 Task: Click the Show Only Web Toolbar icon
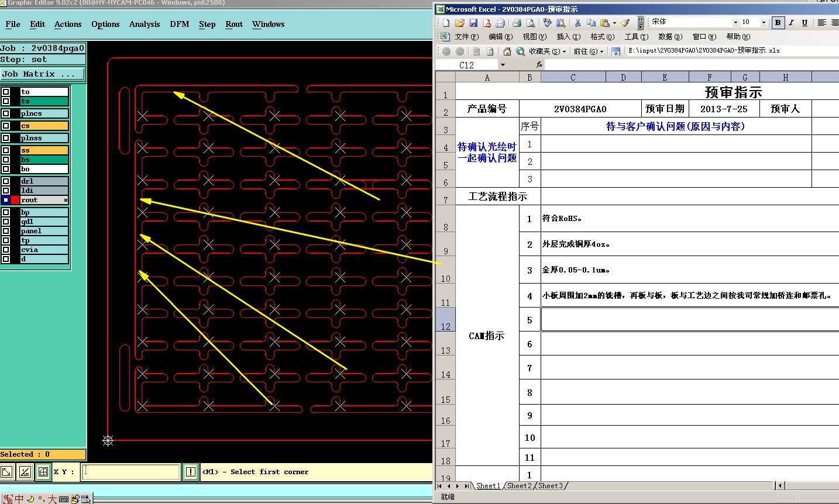[616, 51]
